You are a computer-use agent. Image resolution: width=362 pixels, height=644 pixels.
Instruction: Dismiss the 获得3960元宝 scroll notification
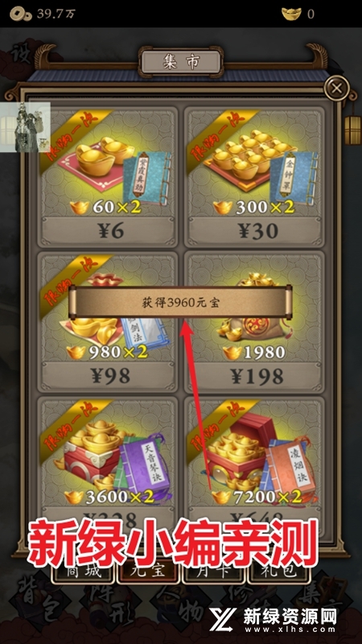180,303
